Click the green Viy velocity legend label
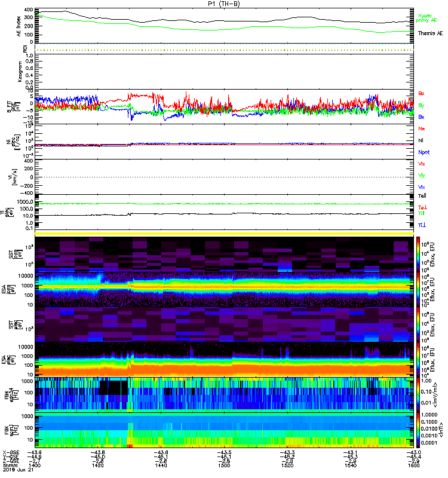 [422, 176]
